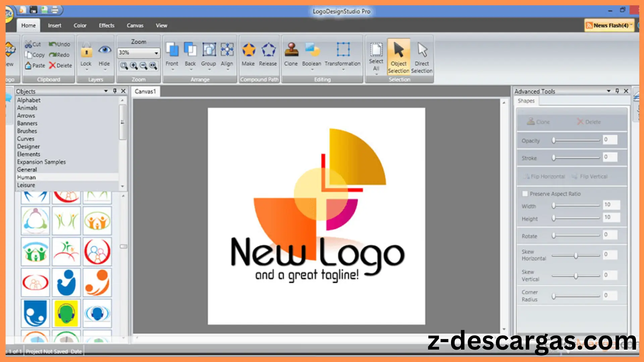The width and height of the screenshot is (644, 362).
Task: Click Flip Vertical button
Action: coord(590,176)
